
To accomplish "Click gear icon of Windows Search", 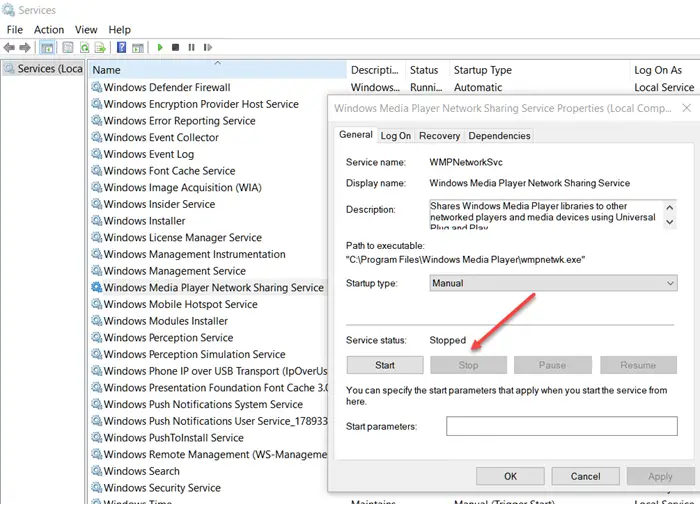I will (x=96, y=471).
